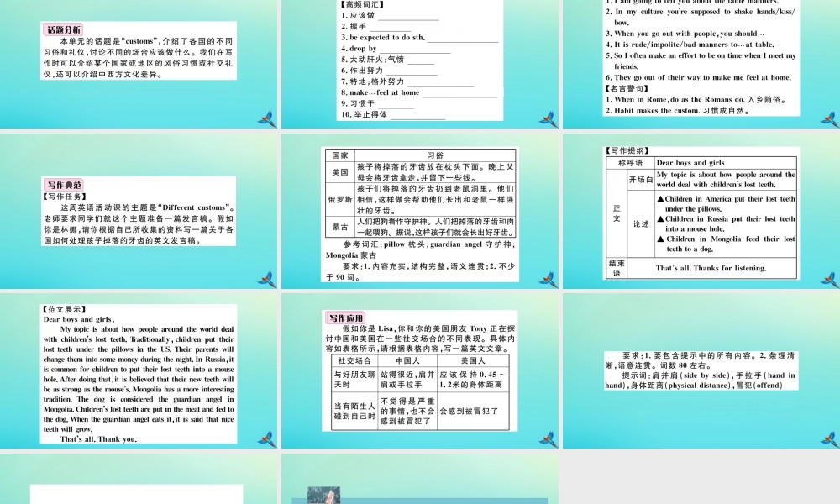The image size is (840, 504).
Task: Click proverb 'Habit makes the custom'
Action: coord(656,110)
